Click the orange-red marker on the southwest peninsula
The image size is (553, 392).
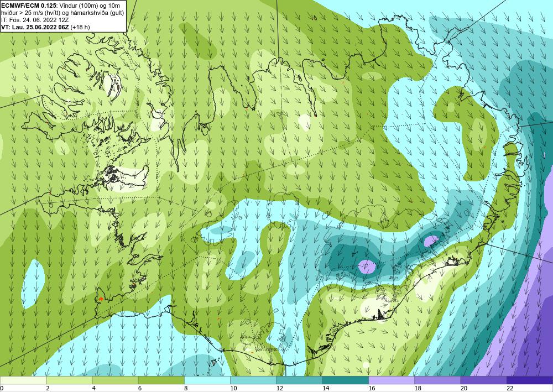pos(101,299)
